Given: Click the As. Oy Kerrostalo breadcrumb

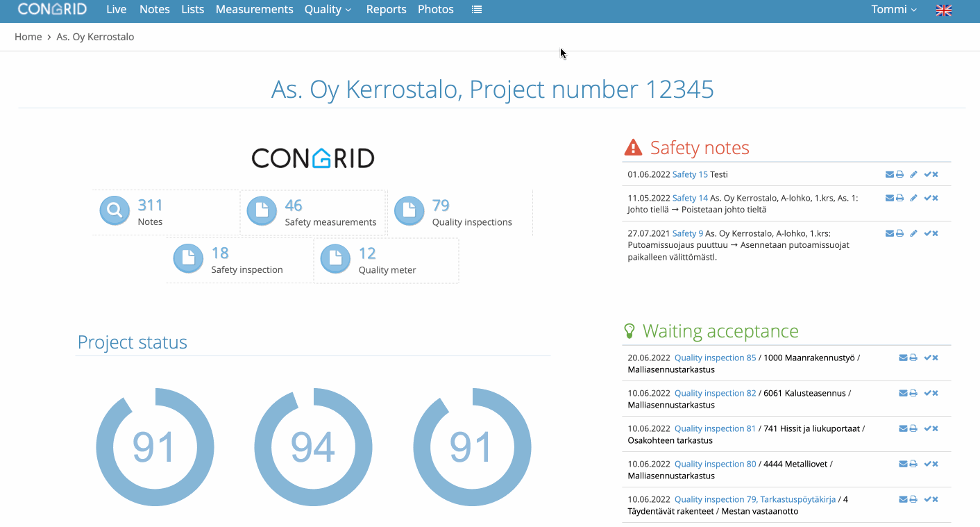Looking at the screenshot, I should (x=95, y=37).
